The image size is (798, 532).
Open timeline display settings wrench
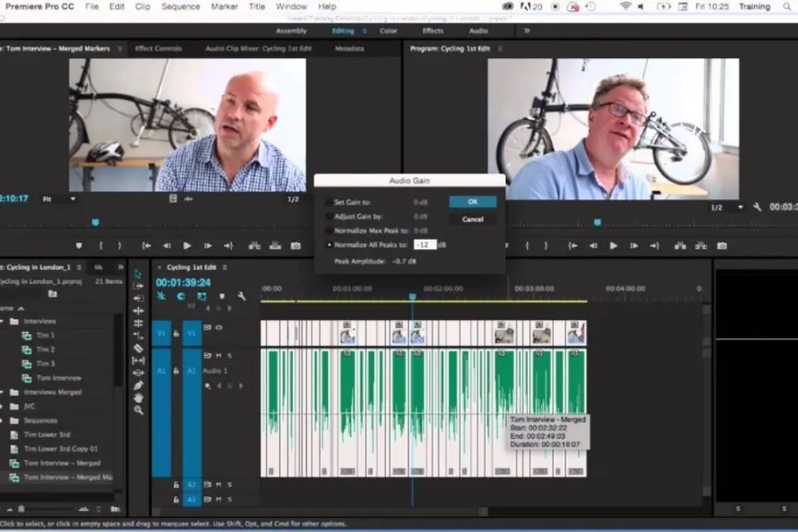241,297
